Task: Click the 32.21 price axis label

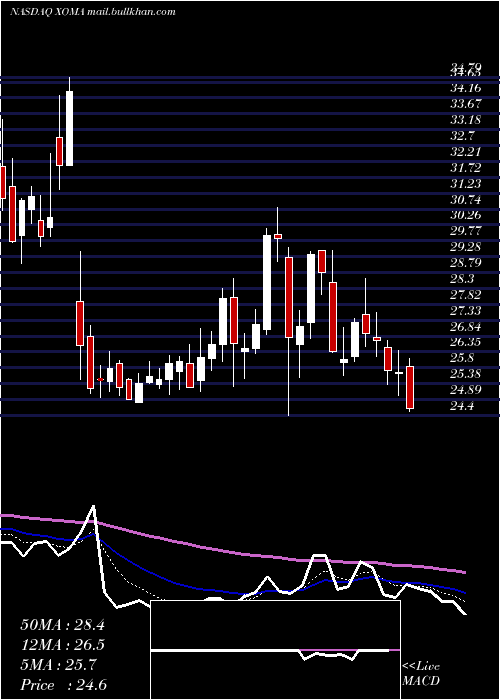Action: tap(466, 151)
